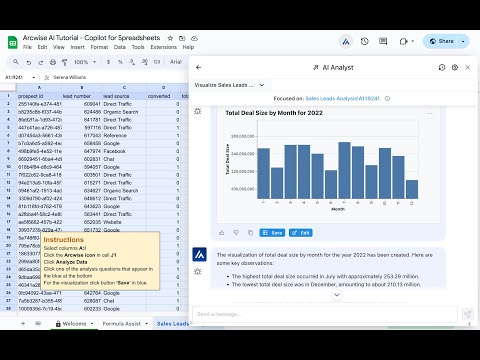480x360 pixels.
Task: Click the Send a message field
Action: click(325, 314)
